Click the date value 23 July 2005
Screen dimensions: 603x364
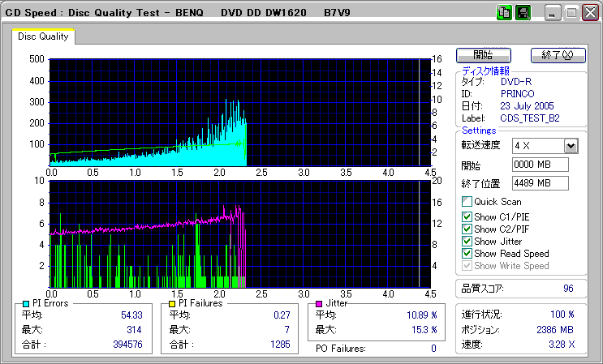click(x=527, y=106)
